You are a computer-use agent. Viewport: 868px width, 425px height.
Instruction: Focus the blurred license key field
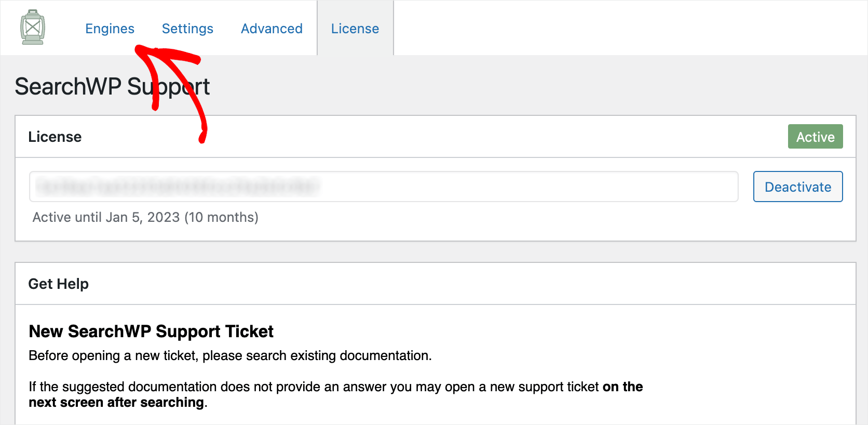(x=384, y=187)
